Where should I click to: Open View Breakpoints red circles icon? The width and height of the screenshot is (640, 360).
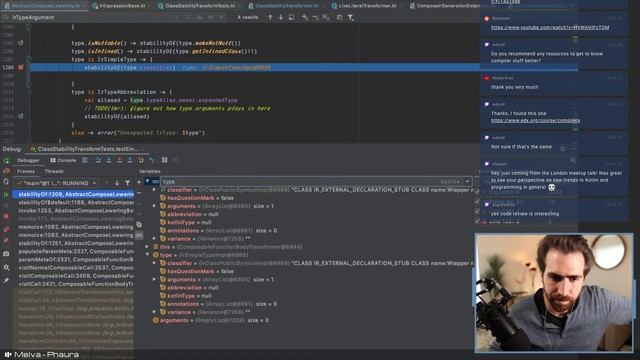(x=6, y=229)
